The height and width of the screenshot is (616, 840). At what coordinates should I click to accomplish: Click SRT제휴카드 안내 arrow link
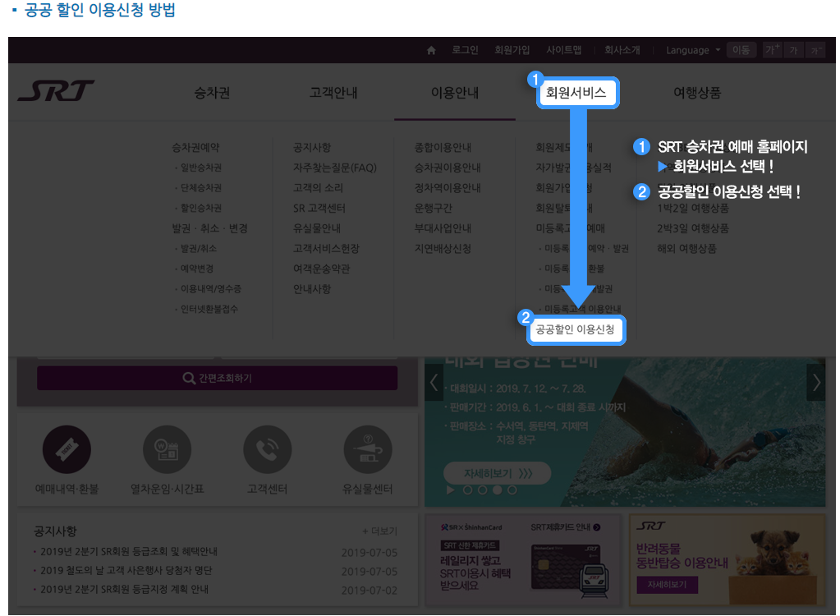[566, 527]
